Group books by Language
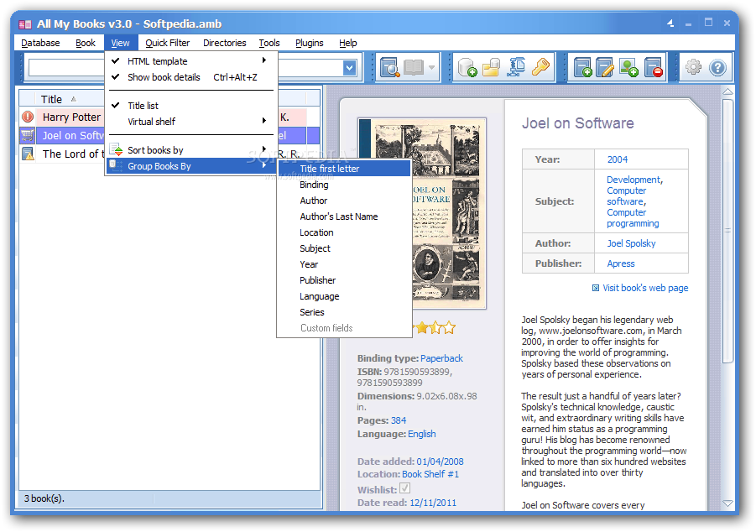The height and width of the screenshot is (532, 756). click(344, 296)
